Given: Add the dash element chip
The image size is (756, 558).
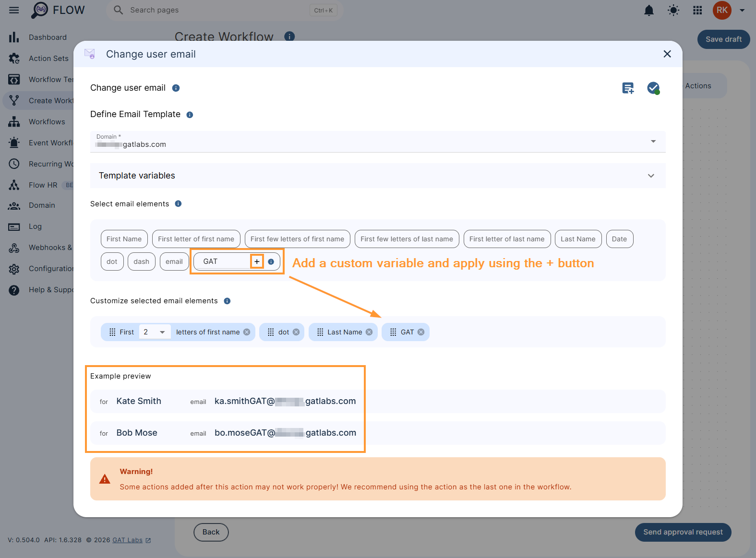Looking at the screenshot, I should coord(141,261).
